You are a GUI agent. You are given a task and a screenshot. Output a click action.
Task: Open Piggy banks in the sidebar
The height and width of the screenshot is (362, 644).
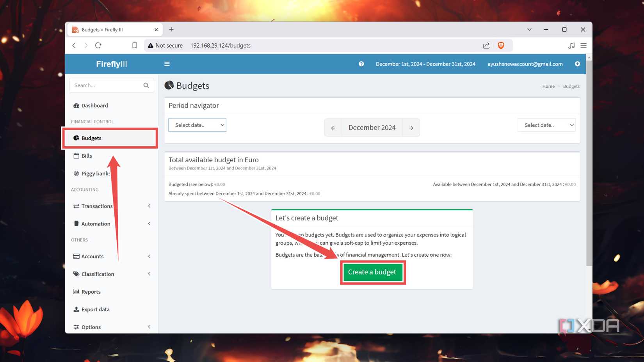click(x=95, y=173)
